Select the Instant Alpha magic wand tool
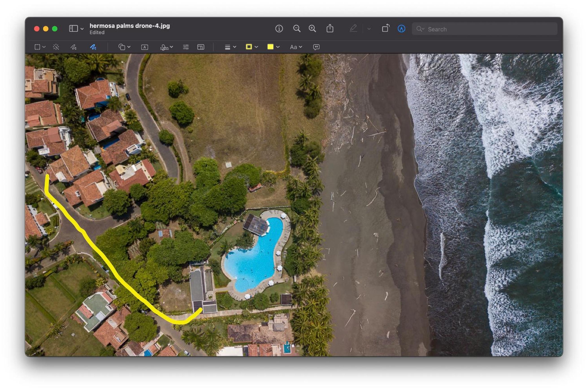Screen dimensions: 588x390 pos(56,47)
